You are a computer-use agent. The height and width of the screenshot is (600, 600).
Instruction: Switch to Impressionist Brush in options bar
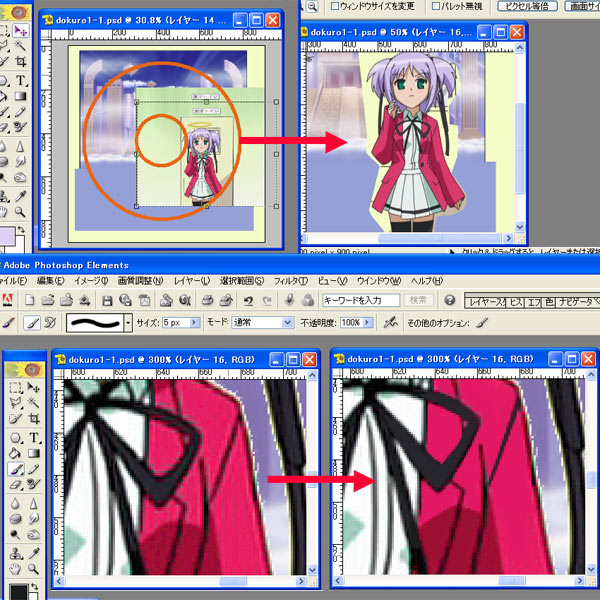51,323
